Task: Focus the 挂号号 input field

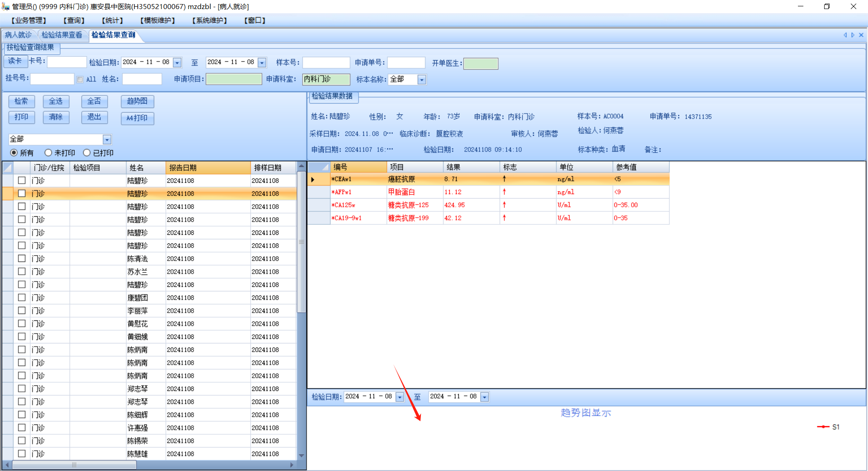Action: 52,79
